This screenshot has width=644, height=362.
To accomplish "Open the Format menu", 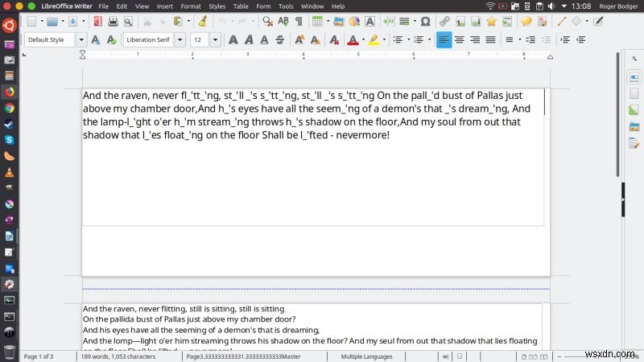I will click(x=191, y=6).
